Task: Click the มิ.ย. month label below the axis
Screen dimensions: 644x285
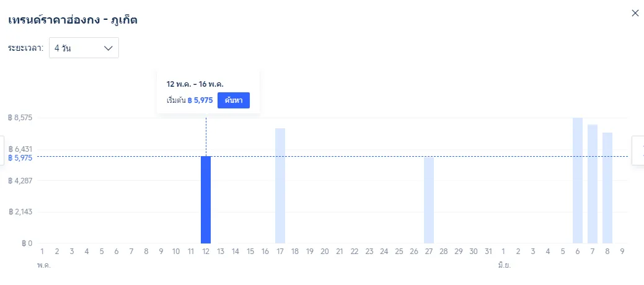Action: tap(504, 265)
